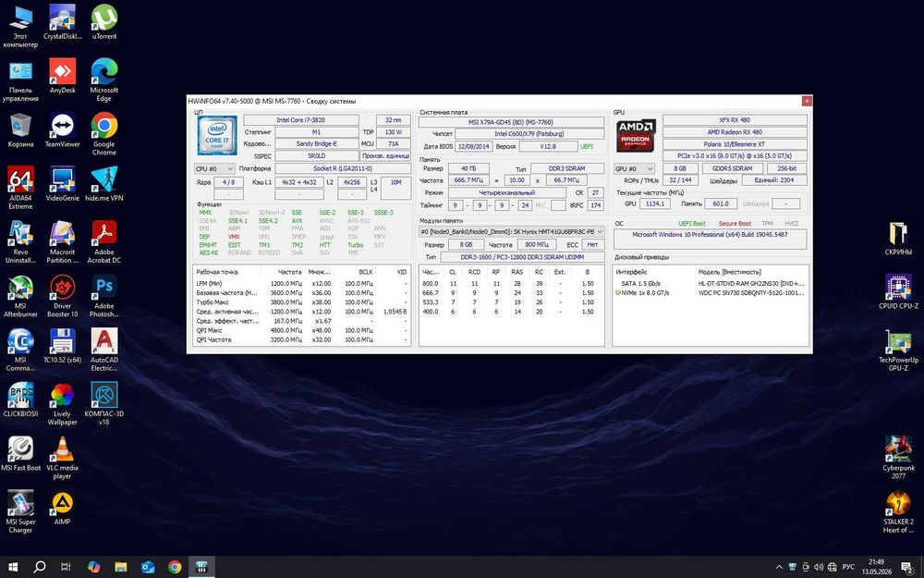Launch AutoCAD Electrical desktop icon
The width and height of the screenshot is (924, 578).
pos(104,350)
